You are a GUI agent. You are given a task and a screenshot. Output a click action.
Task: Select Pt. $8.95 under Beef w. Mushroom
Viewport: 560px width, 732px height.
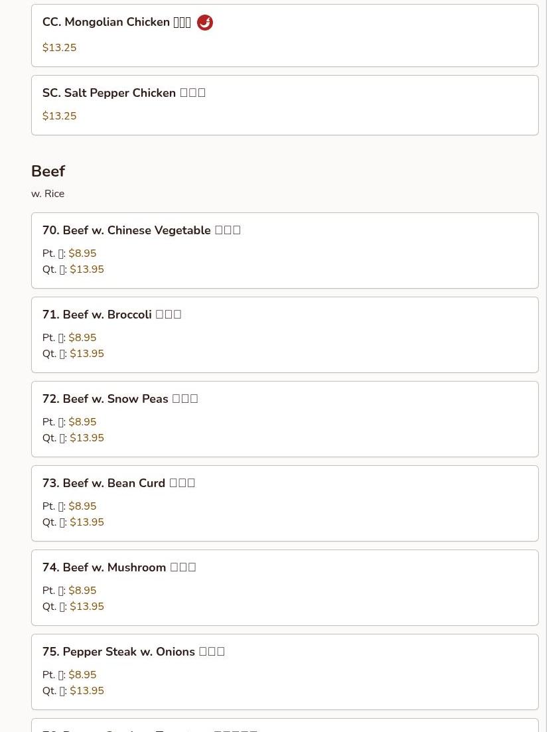70,590
